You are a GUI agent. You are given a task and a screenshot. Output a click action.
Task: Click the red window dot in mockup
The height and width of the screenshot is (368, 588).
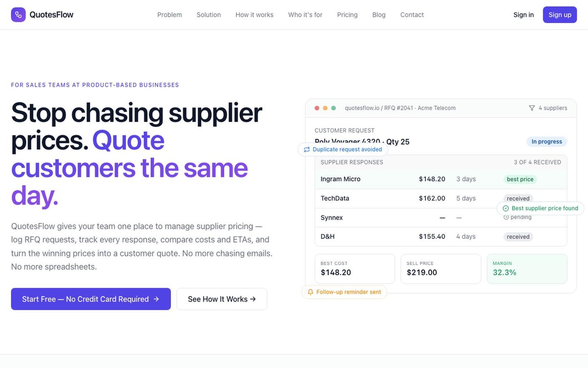point(317,108)
